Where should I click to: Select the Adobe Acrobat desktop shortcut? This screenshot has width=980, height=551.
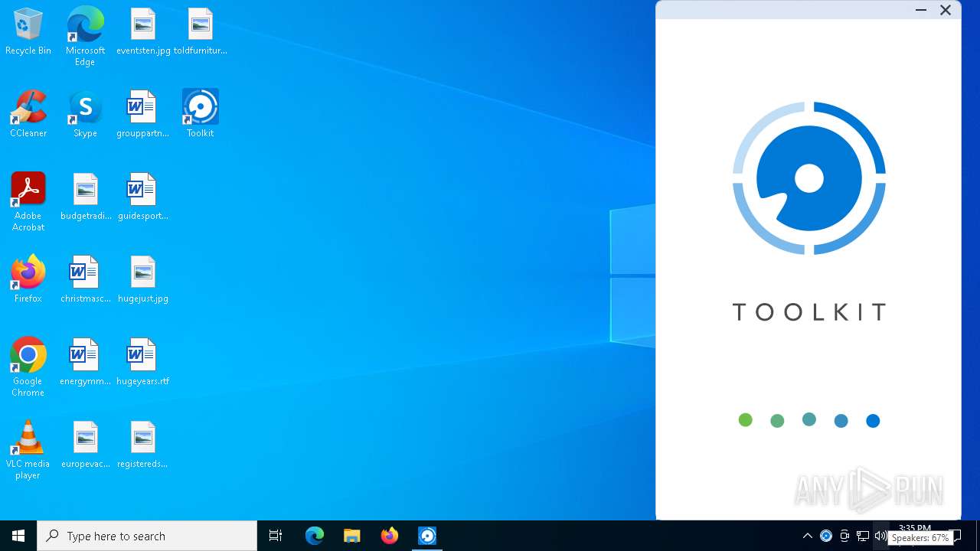coord(28,202)
